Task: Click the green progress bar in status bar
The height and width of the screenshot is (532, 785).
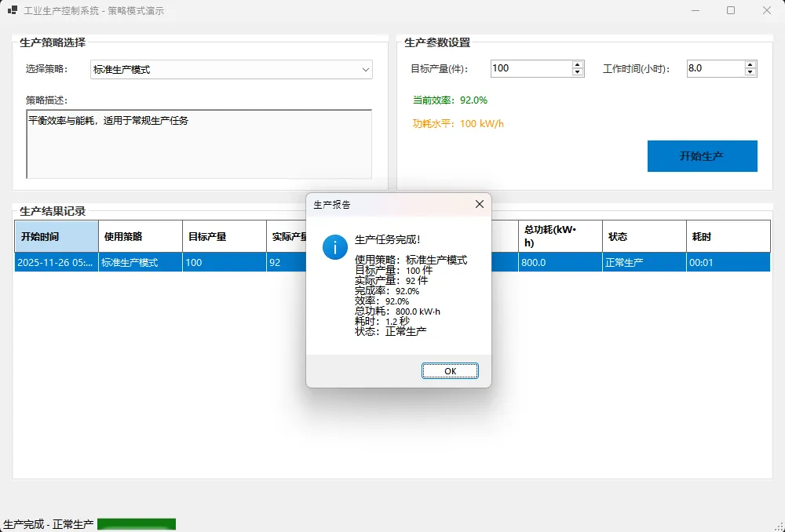Action: pos(137,524)
